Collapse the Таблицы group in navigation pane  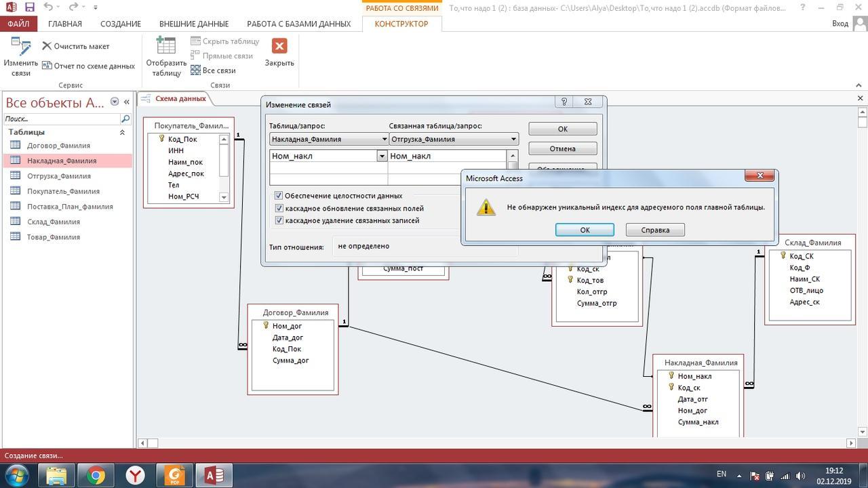pos(122,132)
